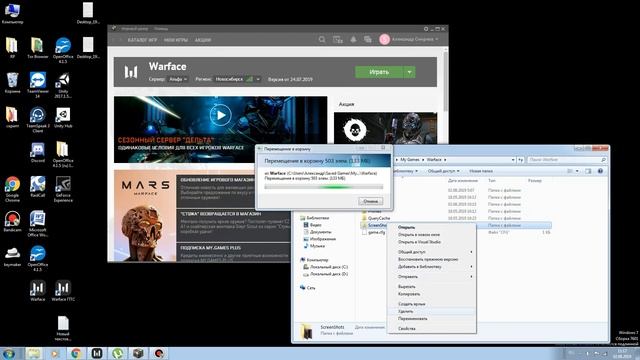Open Windows Explorer from the taskbar
The width and height of the screenshot is (640, 360).
[x=34, y=353]
